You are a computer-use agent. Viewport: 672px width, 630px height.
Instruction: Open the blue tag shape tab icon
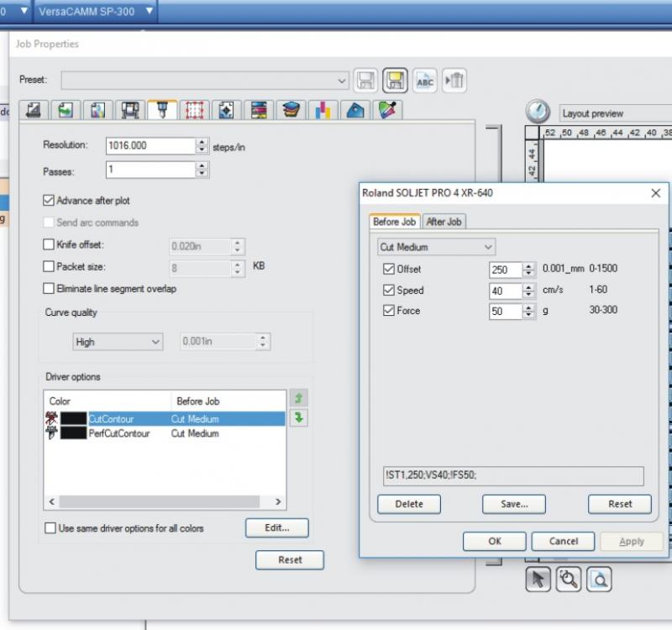355,111
